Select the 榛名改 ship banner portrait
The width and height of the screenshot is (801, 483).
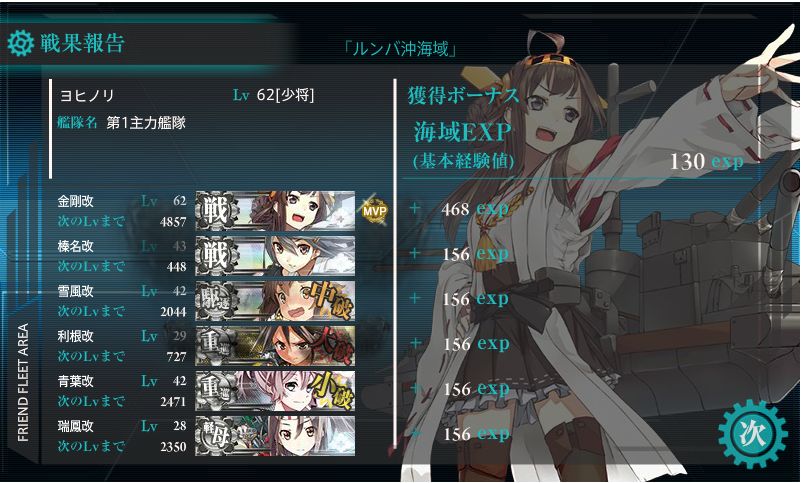coord(275,256)
